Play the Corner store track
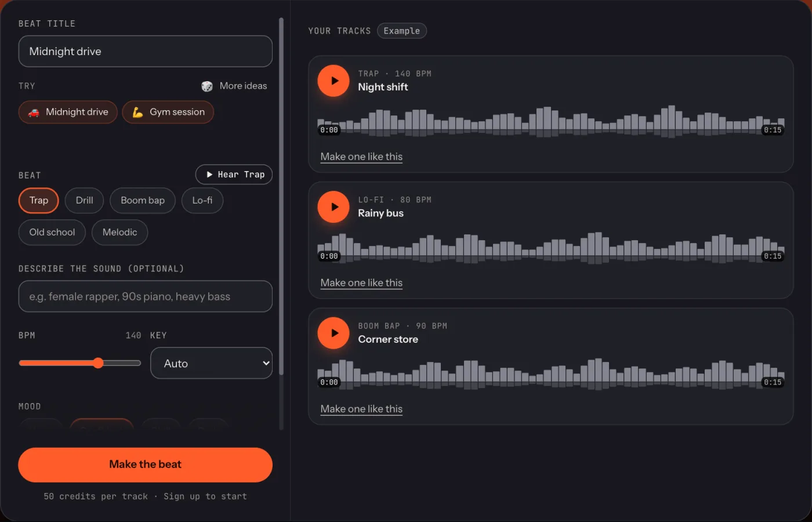The width and height of the screenshot is (812, 522). tap(333, 333)
